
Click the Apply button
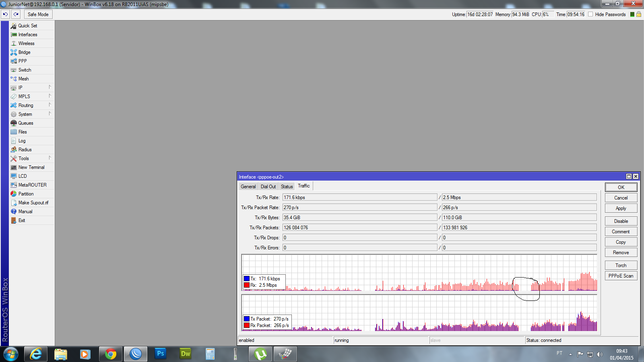click(x=621, y=208)
